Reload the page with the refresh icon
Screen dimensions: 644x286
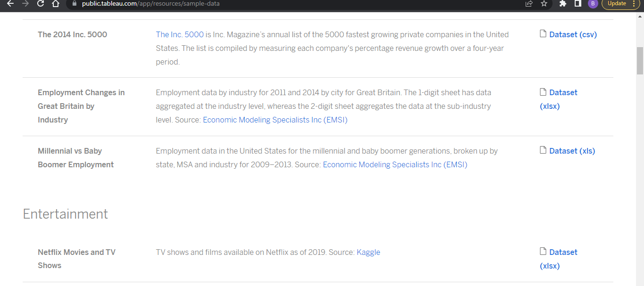click(41, 4)
